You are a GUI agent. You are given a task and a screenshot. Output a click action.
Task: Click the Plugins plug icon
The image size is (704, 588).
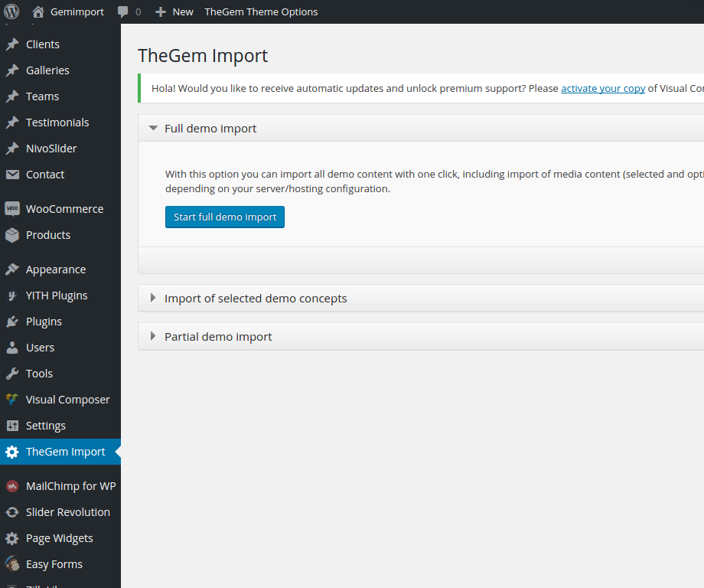[x=11, y=322]
